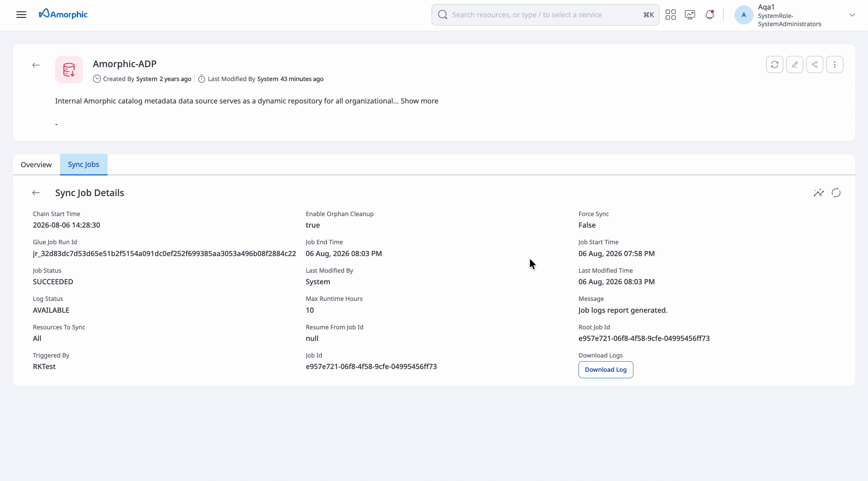Select the Sync Jobs tab
This screenshot has height=481, width=868.
click(84, 165)
